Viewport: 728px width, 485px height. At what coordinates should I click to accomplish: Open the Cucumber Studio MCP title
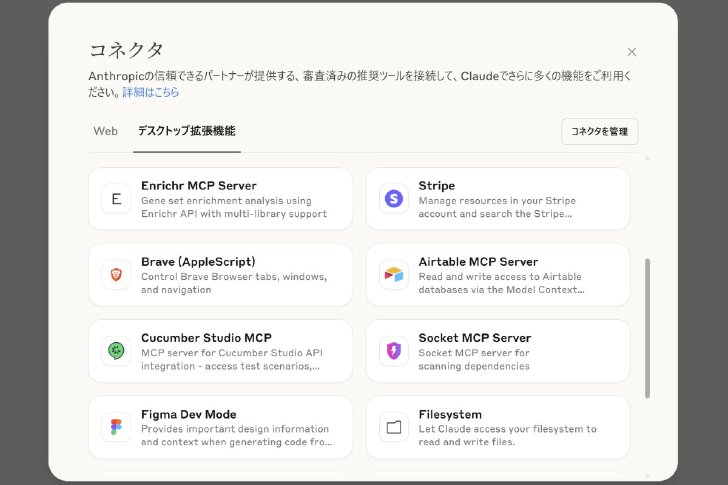(206, 338)
